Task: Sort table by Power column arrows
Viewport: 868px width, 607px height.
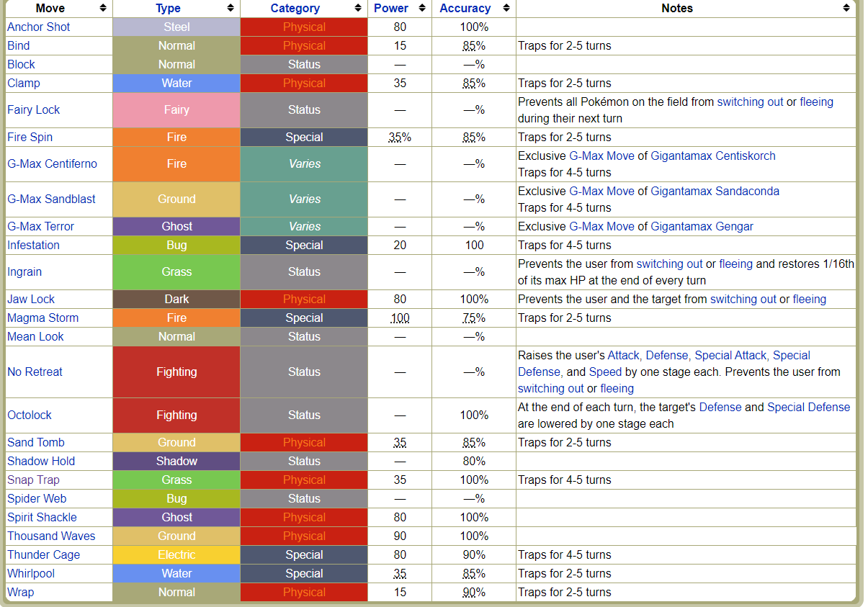Action: [x=422, y=8]
